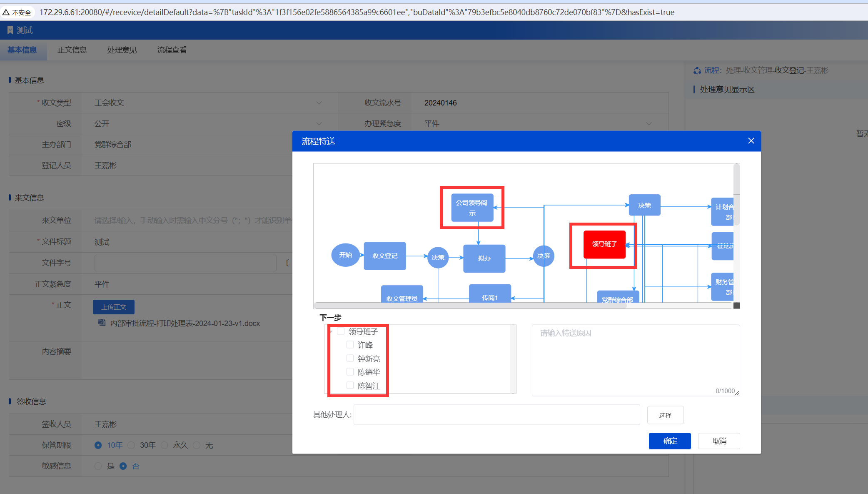Open the 流程查看 tab

click(172, 50)
